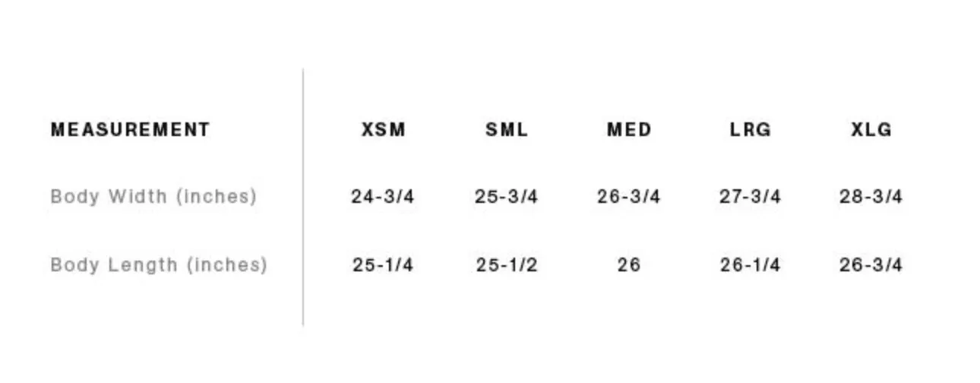This screenshot has height=383, width=980.
Task: Select the XSM size header
Action: click(x=384, y=130)
